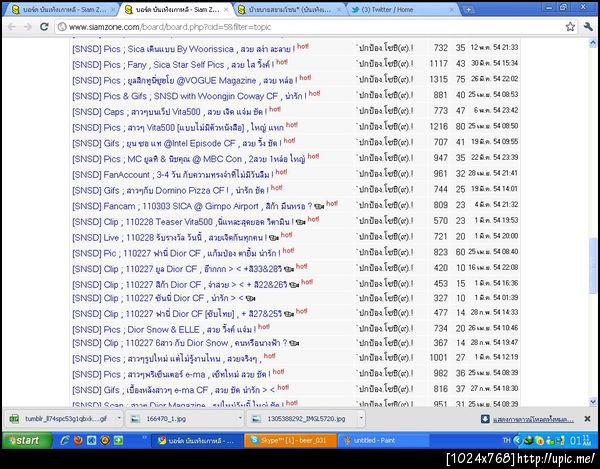Click the image icon of 166470_1.jpg download
600x469 pixels.
(135, 419)
